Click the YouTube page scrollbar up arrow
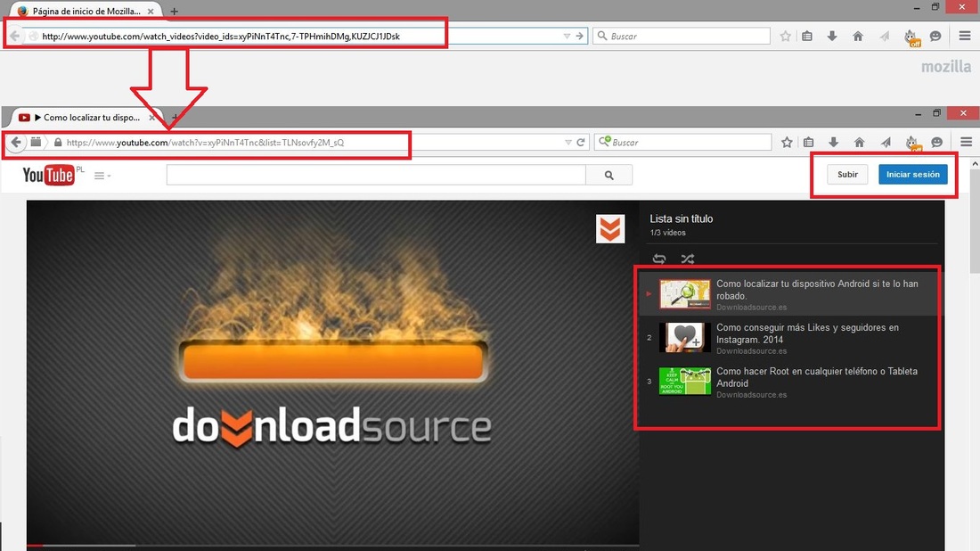This screenshot has width=980, height=551. [975, 164]
